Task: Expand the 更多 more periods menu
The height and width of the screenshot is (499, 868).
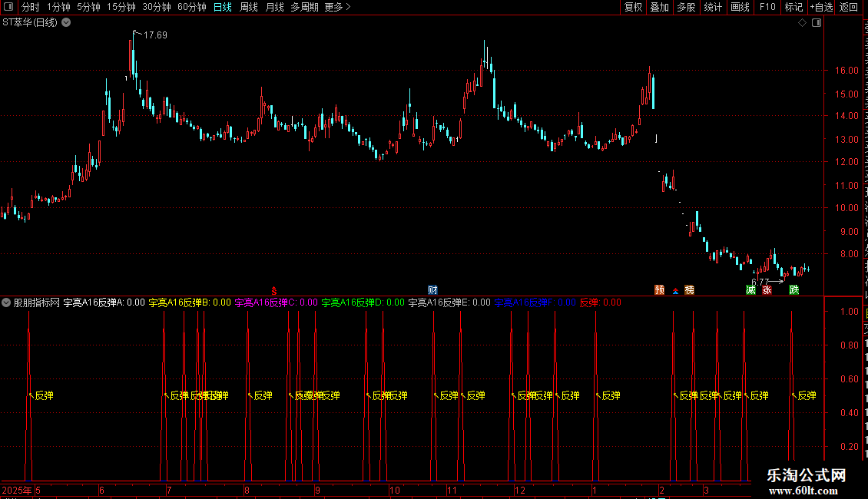Action: 337,7
